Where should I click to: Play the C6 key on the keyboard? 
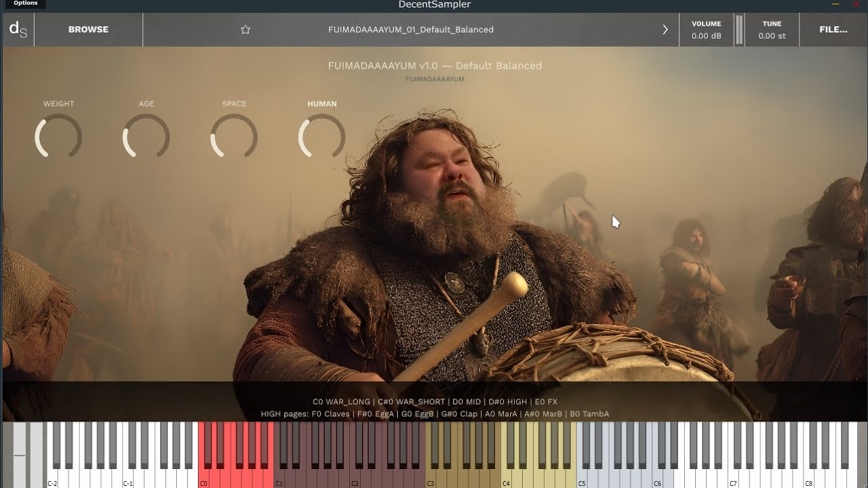pos(658,479)
